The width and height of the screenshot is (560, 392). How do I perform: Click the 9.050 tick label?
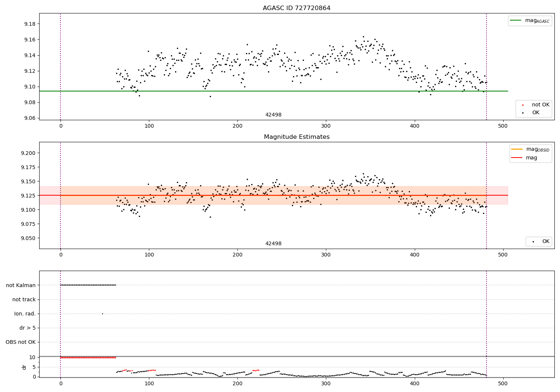[x=28, y=238]
